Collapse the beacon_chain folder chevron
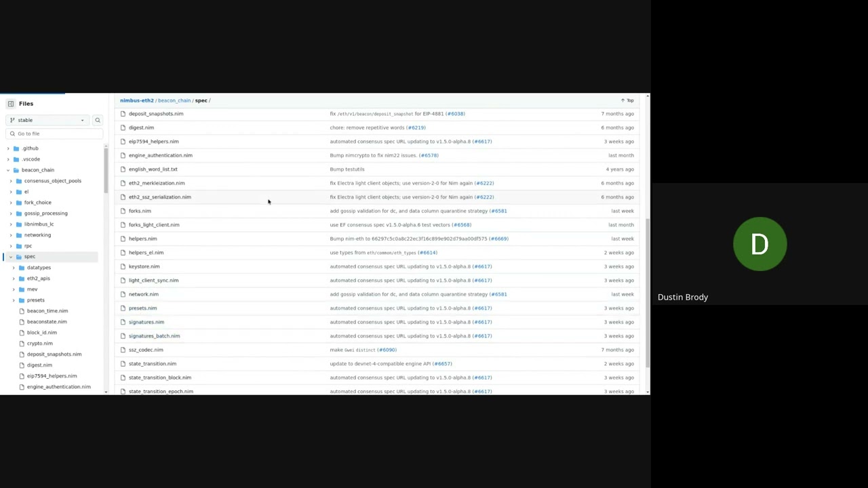 [x=8, y=170]
